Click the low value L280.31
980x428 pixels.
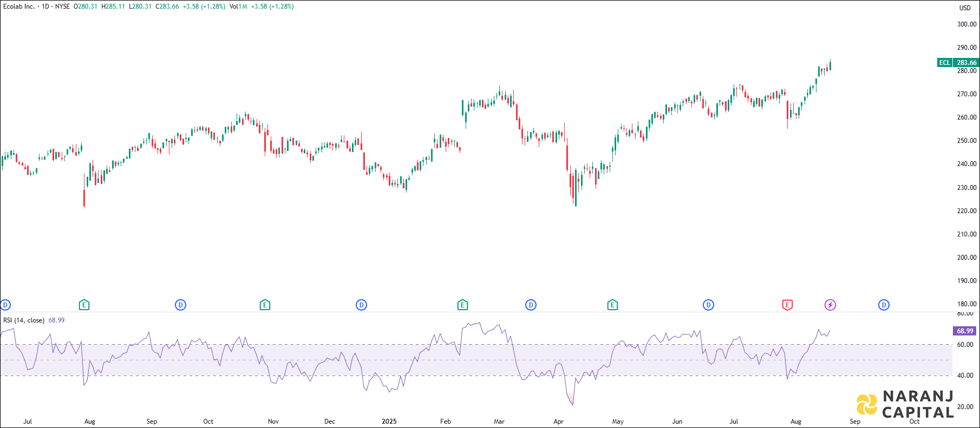pyautogui.click(x=140, y=6)
